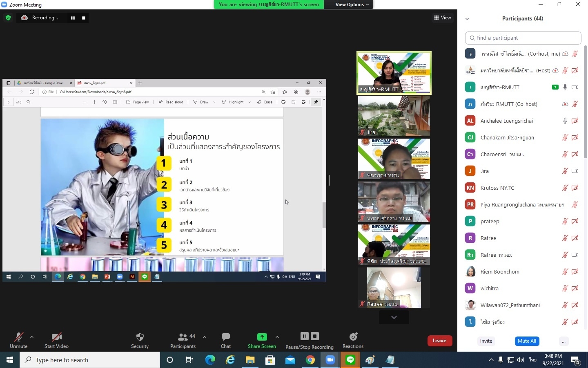Show more video thumbnails with down chevron
Viewport: 588px width, 368px height.
click(x=394, y=317)
